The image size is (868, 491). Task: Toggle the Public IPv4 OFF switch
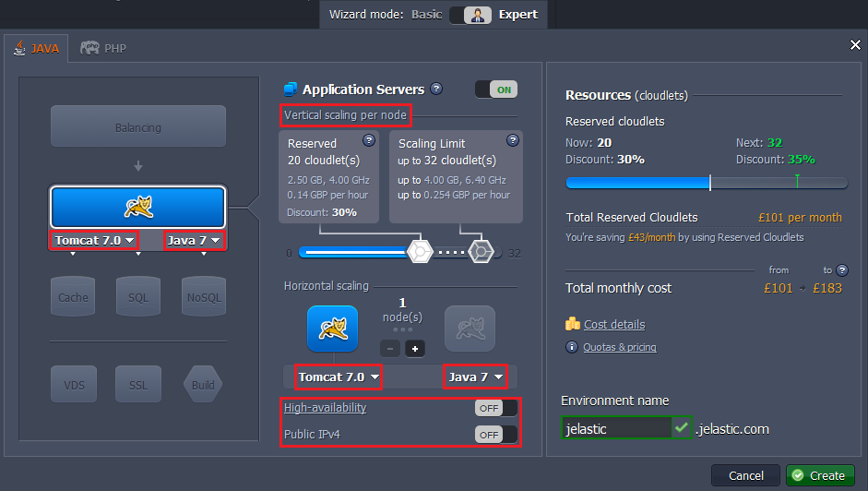point(496,435)
